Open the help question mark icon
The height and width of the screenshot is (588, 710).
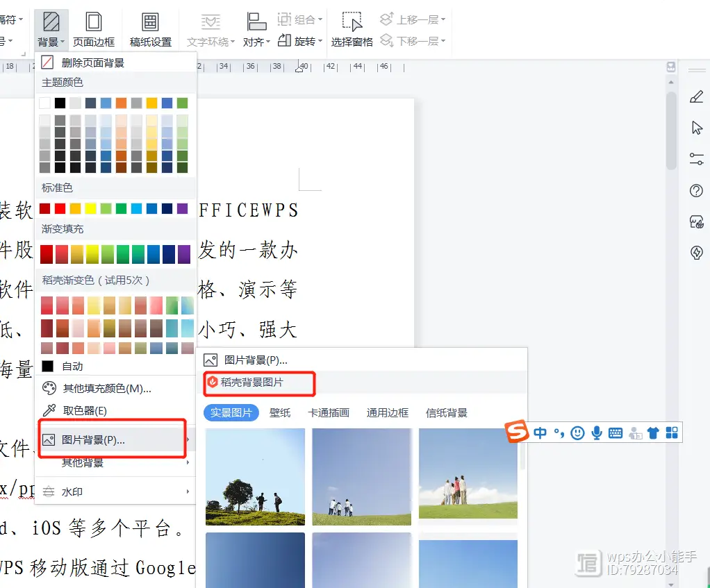696,190
